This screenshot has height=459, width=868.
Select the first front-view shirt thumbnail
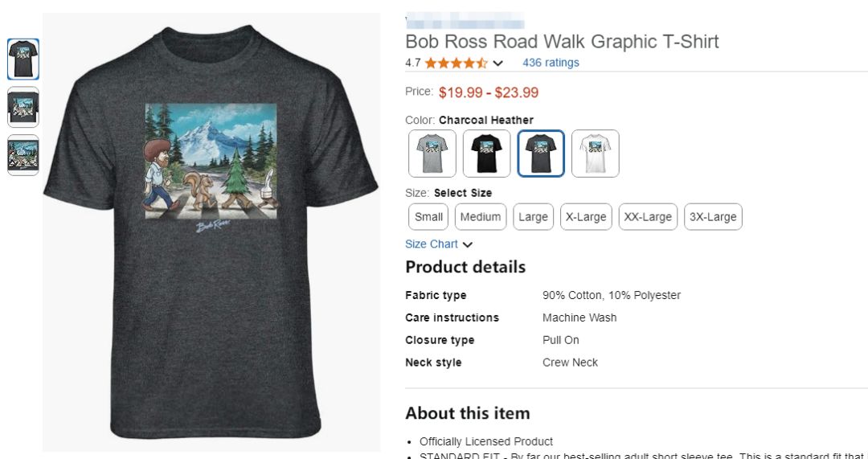click(x=23, y=59)
